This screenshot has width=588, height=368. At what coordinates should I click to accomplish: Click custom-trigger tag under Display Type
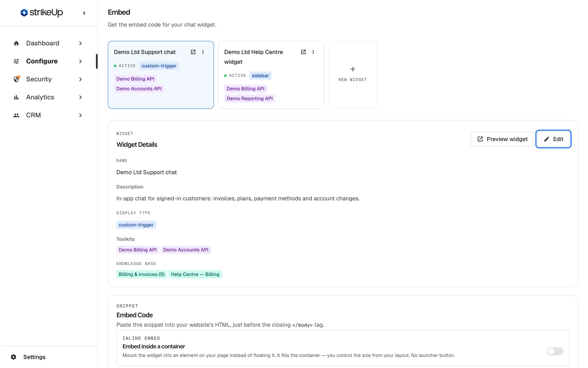tap(136, 225)
